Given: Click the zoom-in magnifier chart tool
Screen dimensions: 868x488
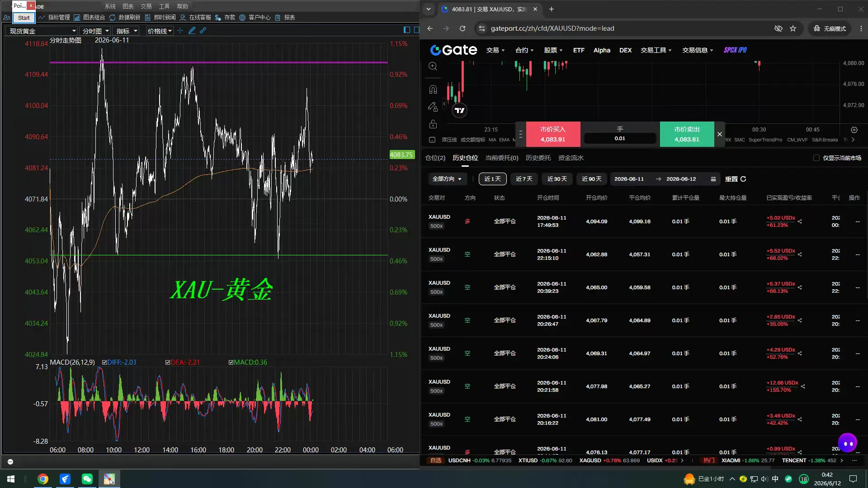Looking at the screenshot, I should (433, 66).
